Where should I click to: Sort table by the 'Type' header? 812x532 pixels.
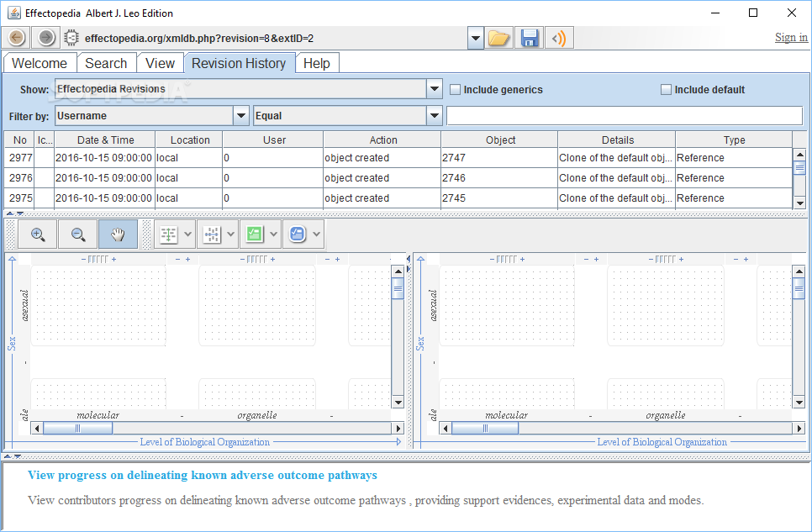pos(735,140)
